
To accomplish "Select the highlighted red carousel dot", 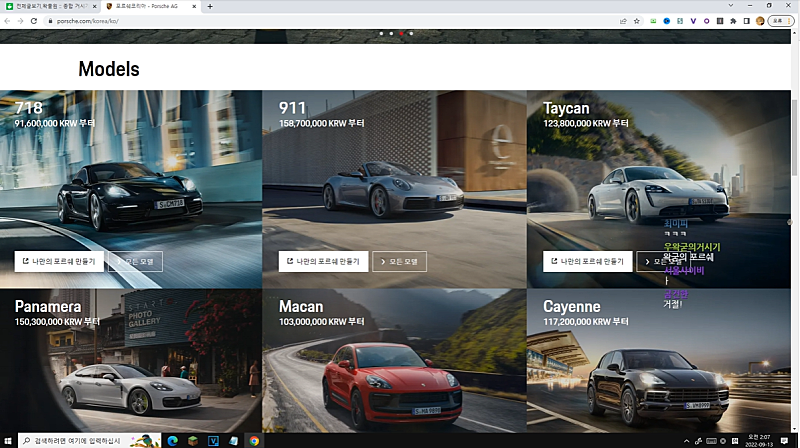I will click(x=401, y=33).
